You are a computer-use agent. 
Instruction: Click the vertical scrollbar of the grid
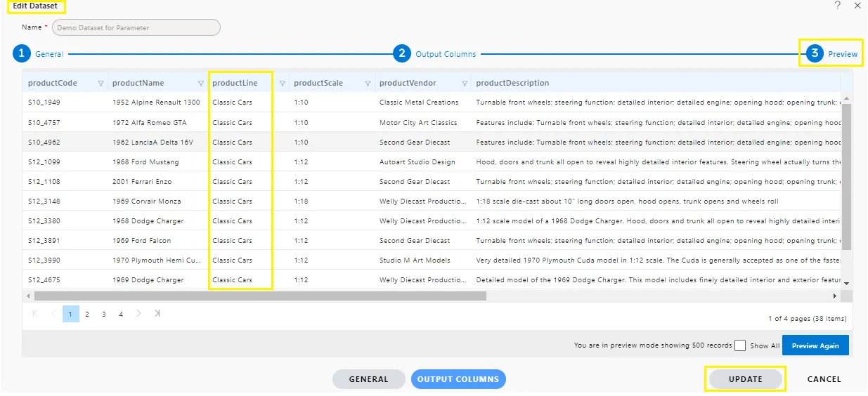pos(847,176)
